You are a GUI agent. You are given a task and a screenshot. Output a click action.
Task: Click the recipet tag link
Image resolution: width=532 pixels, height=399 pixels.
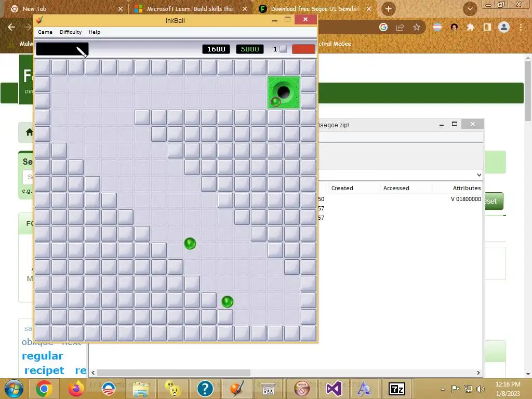[44, 370]
